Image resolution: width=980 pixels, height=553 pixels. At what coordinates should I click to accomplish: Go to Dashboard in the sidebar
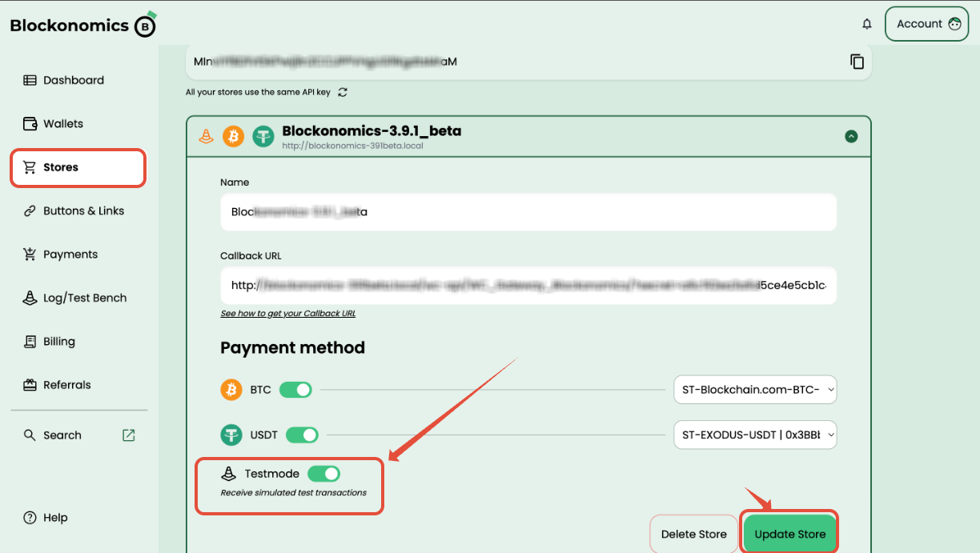point(64,80)
